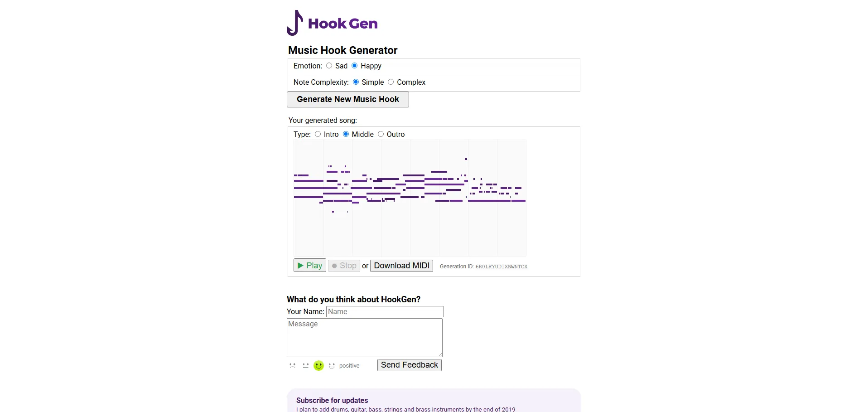Screen dimensions: 868x412
Task: Click Generate New Music Hook button
Action: [348, 99]
